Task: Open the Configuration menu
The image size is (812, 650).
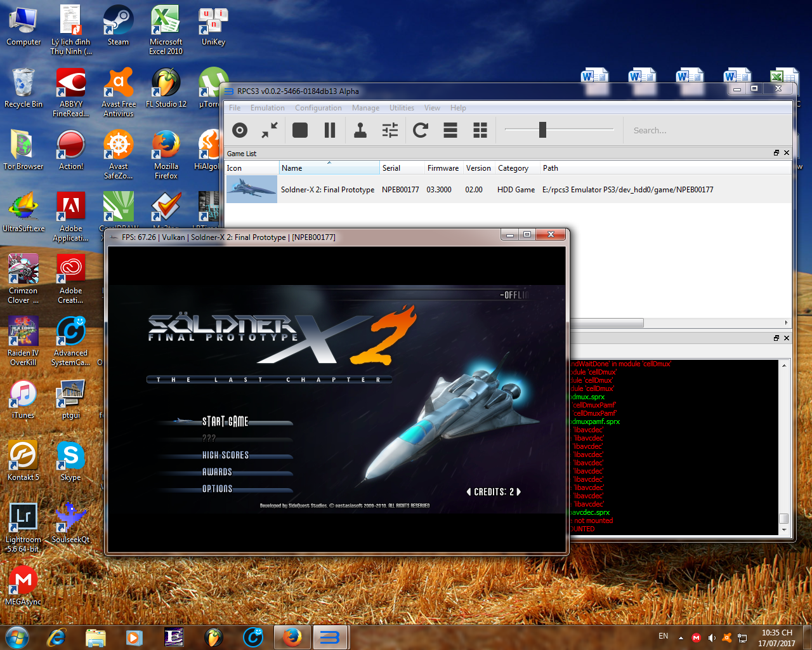Action: point(318,108)
